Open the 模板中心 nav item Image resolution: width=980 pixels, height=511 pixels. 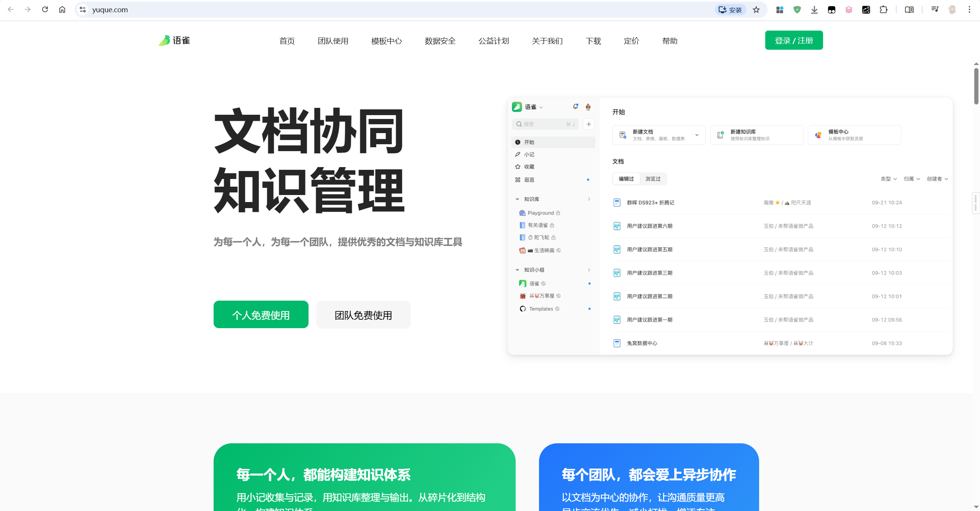386,41
